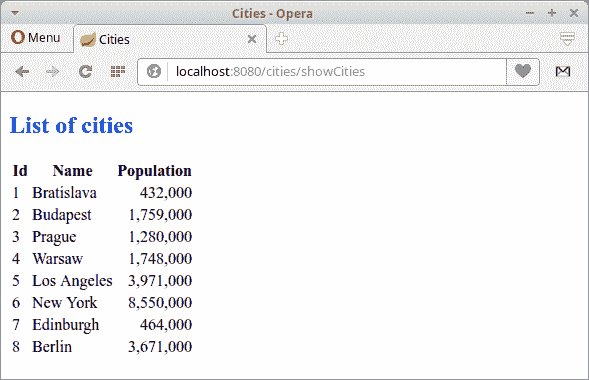Select the 'Prague' cell
Viewport: 589px width, 380px height.
54,237
